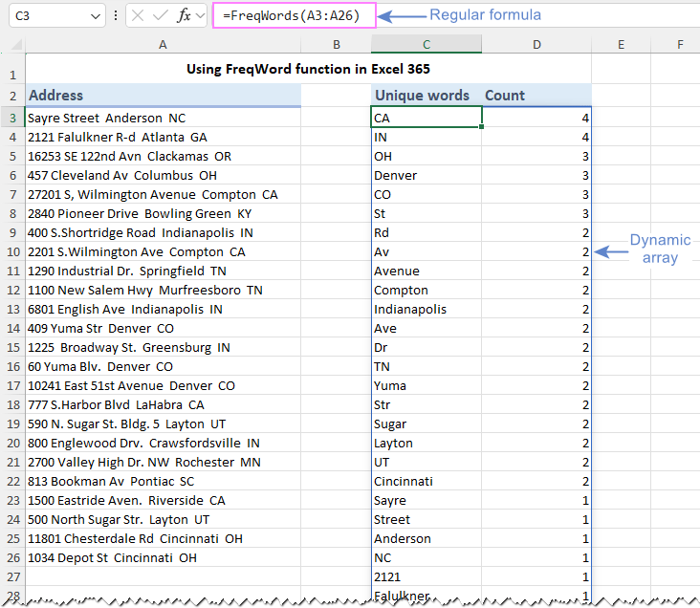
Task: Click cell '11801 Chesterdale Rd Cincinnati OH'
Action: tap(163, 539)
